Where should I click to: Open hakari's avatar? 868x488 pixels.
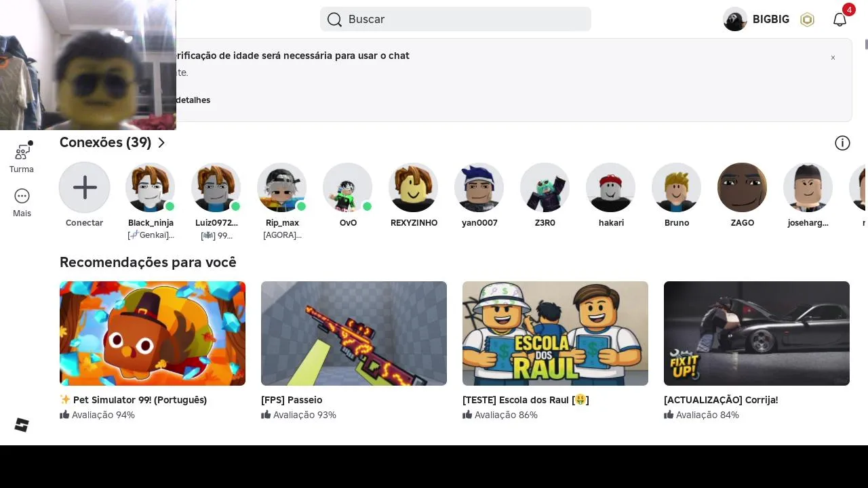tap(611, 187)
